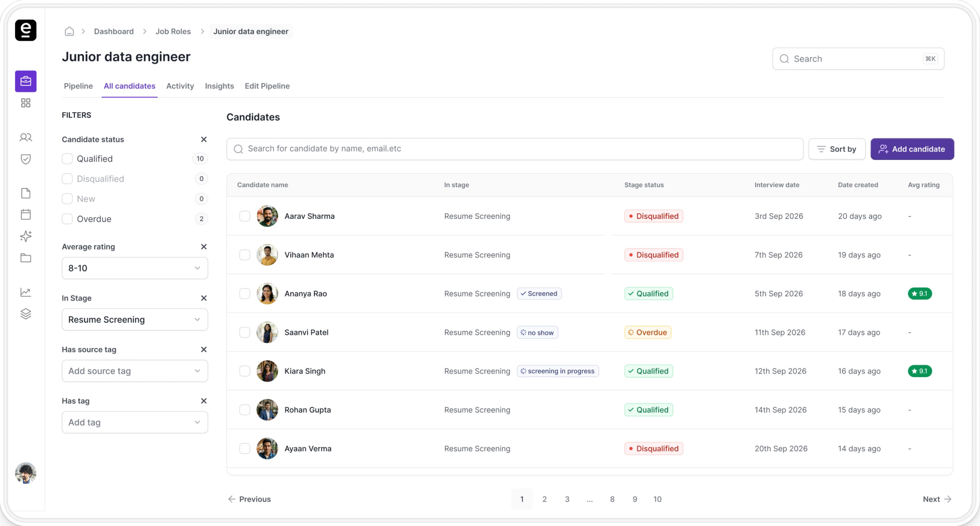Click the Overdue status badge for Saanvi Patel
This screenshot has height=526, width=980.
(x=648, y=332)
